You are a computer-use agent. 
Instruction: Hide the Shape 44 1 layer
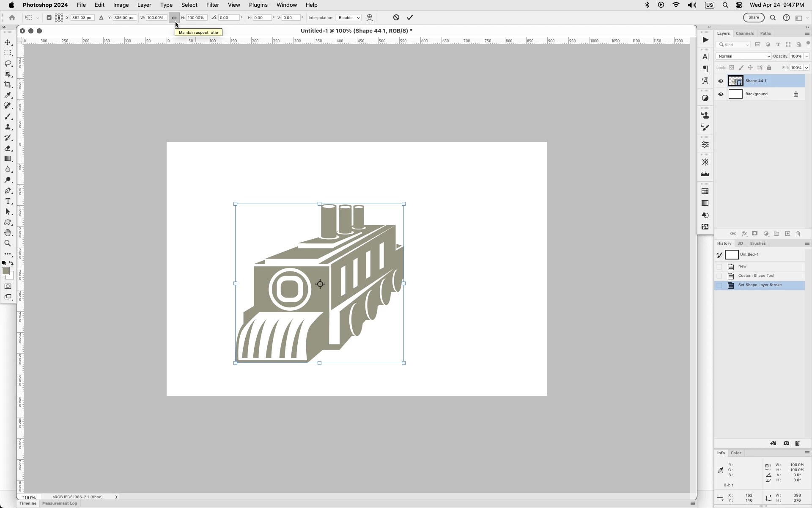721,81
